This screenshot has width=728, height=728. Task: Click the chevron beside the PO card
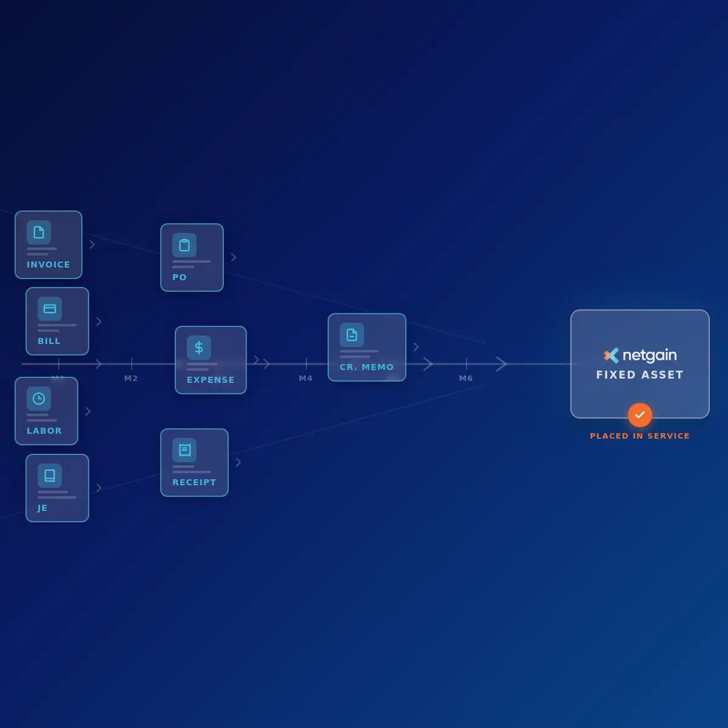tap(234, 257)
